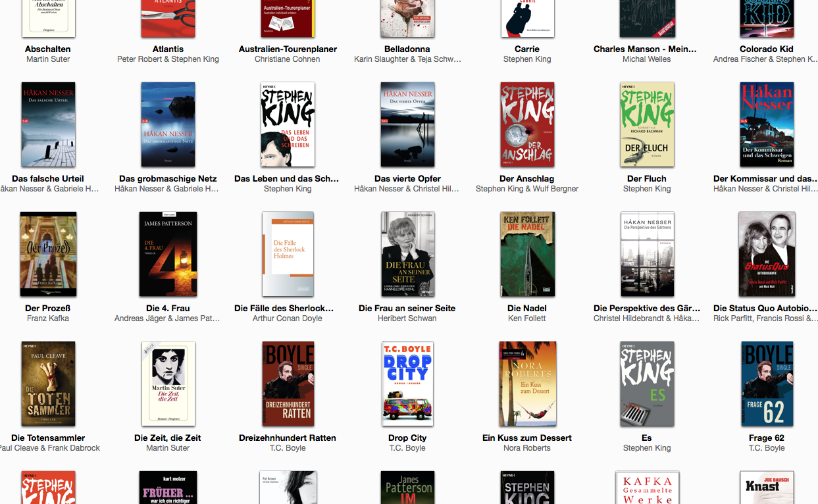
Task: Click author line "Franz Kafka" under Der Prozeß
Action: [x=48, y=318]
